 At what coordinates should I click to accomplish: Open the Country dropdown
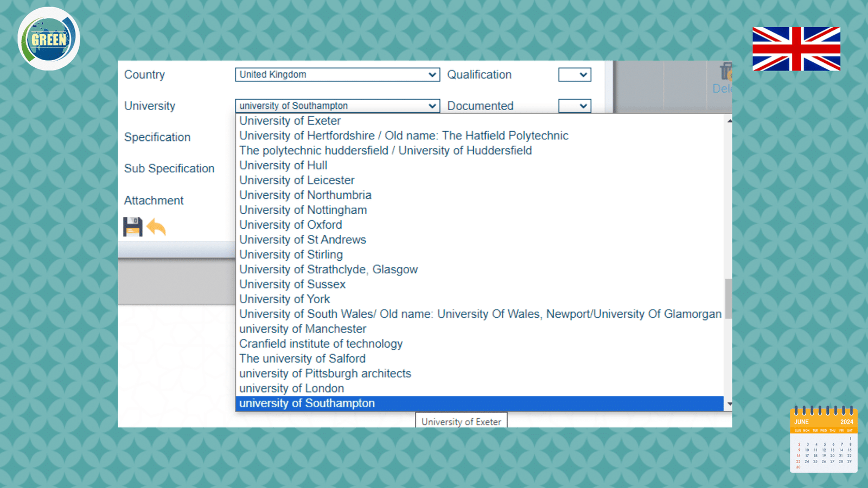[x=337, y=75]
